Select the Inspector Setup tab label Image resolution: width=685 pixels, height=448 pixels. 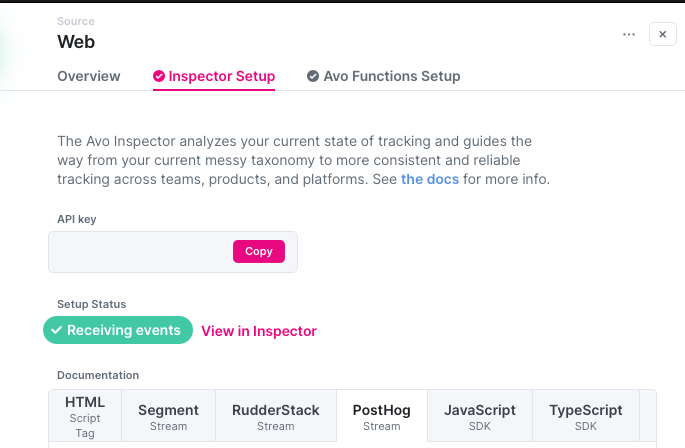(x=222, y=76)
